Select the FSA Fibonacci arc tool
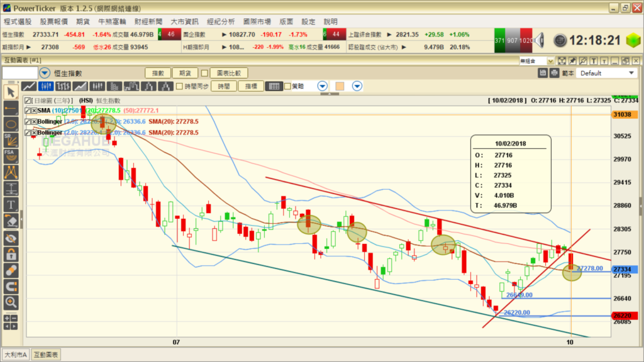The image size is (644, 362). (x=11, y=156)
